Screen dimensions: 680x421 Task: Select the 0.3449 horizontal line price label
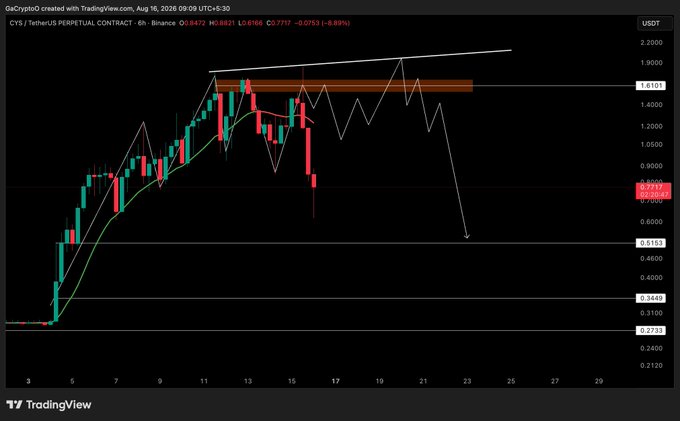[651, 298]
